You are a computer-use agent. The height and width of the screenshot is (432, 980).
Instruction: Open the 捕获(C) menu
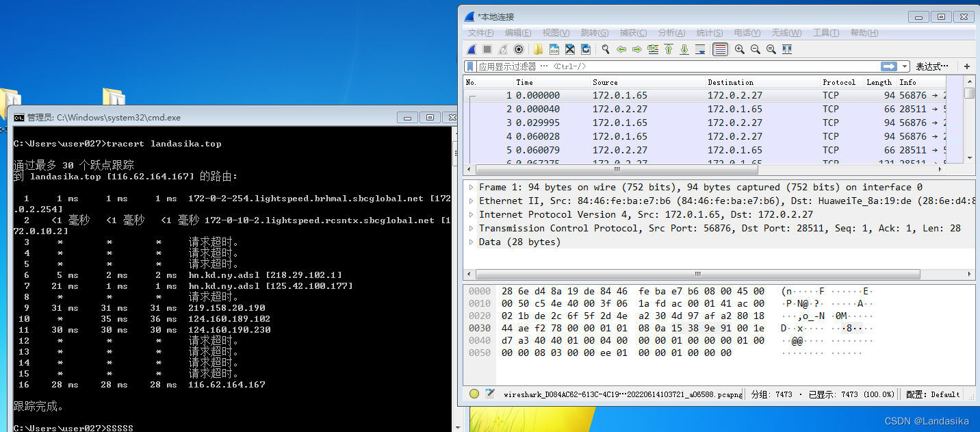(633, 33)
